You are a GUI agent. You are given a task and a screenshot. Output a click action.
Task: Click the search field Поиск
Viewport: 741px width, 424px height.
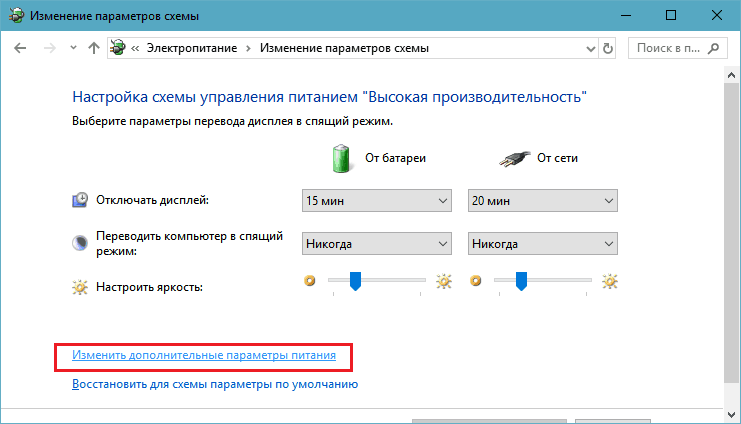click(676, 48)
